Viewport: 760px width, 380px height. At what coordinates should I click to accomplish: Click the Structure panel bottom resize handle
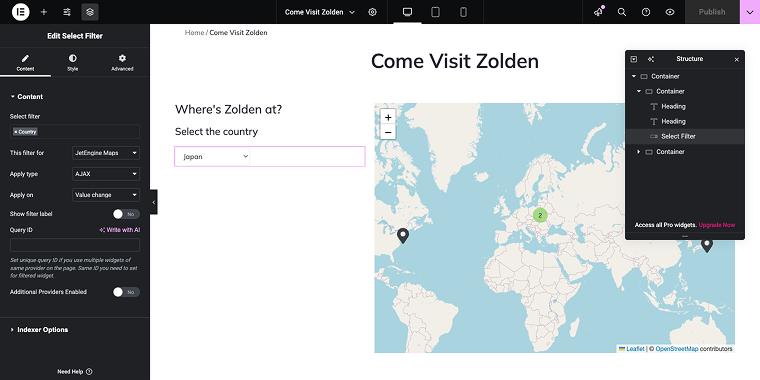pos(685,237)
